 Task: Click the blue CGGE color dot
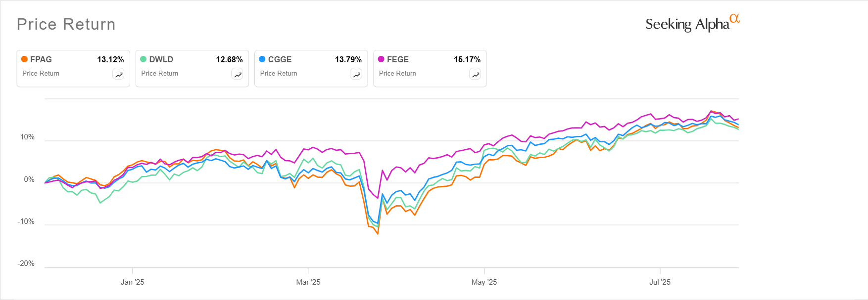tap(262, 59)
